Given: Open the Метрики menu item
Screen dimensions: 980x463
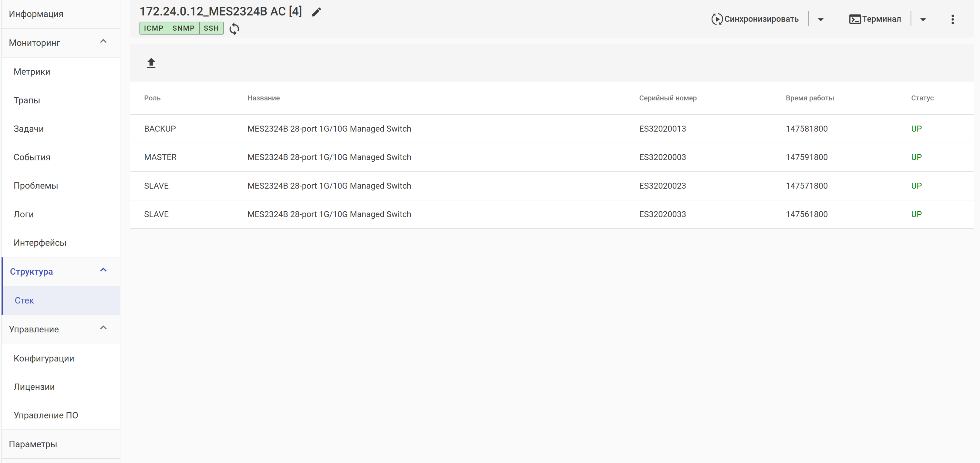Looking at the screenshot, I should coord(32,72).
